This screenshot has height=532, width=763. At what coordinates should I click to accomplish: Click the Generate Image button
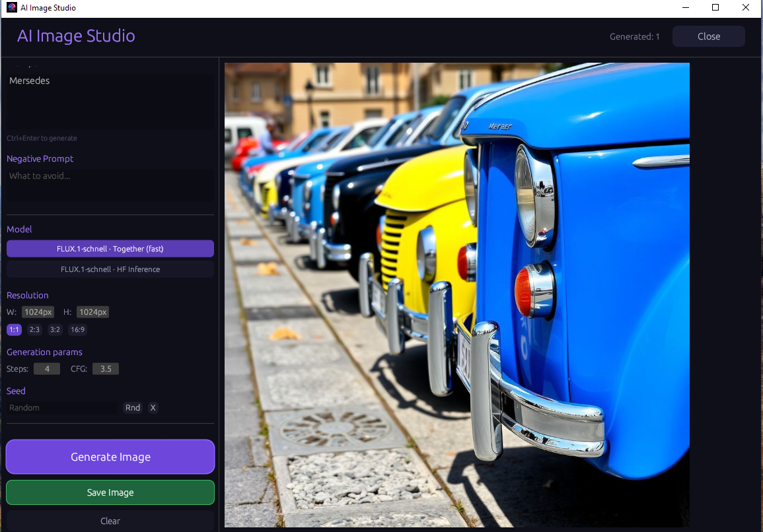(x=110, y=457)
